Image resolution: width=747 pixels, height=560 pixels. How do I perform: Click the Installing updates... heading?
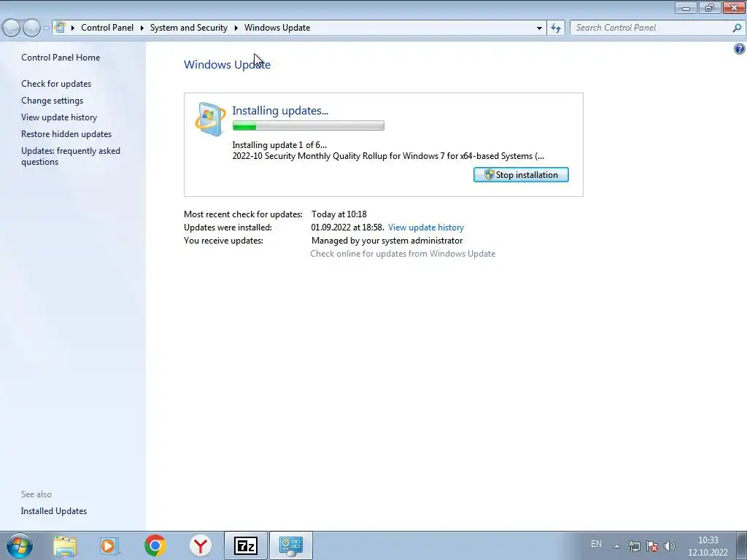pos(280,111)
